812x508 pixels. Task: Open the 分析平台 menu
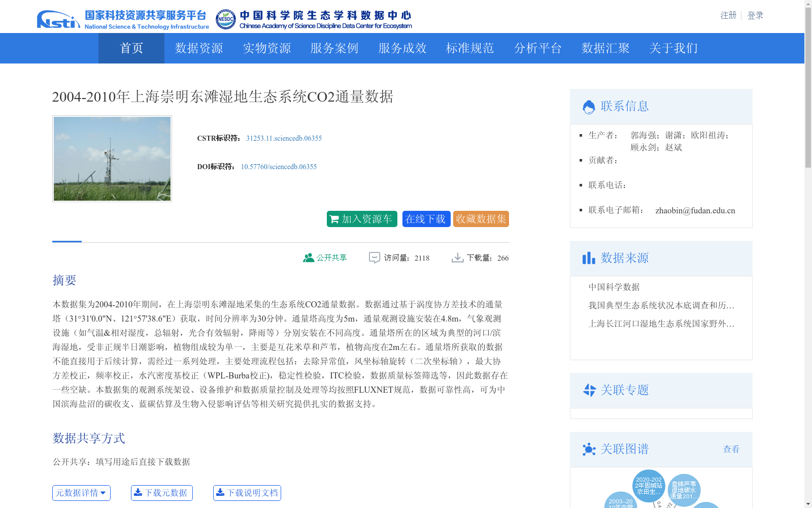point(538,48)
